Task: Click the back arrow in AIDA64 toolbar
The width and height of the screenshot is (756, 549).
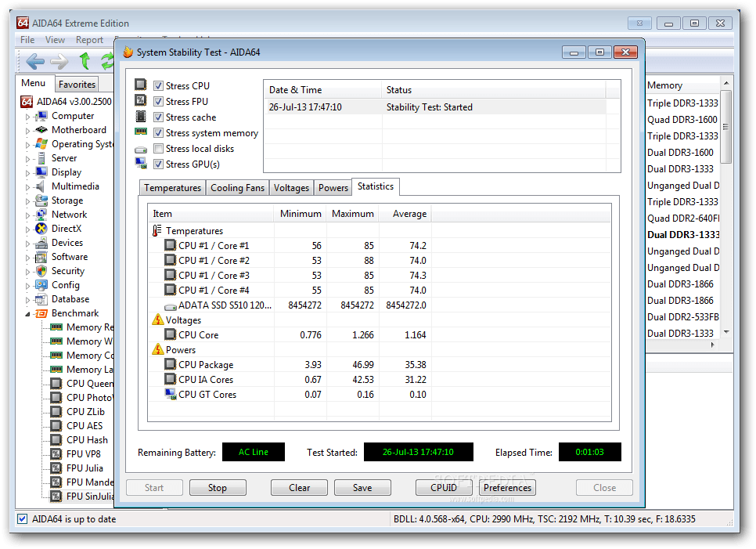Action: coord(35,61)
